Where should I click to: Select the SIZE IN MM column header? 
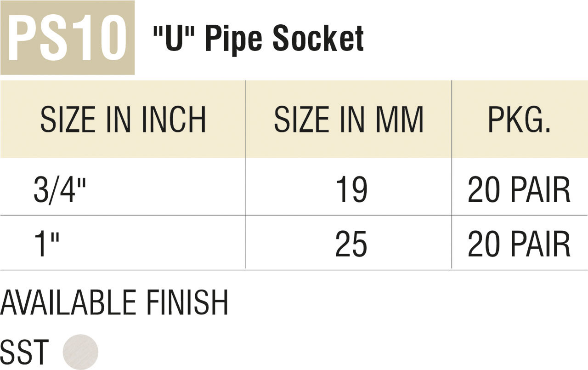point(349,120)
